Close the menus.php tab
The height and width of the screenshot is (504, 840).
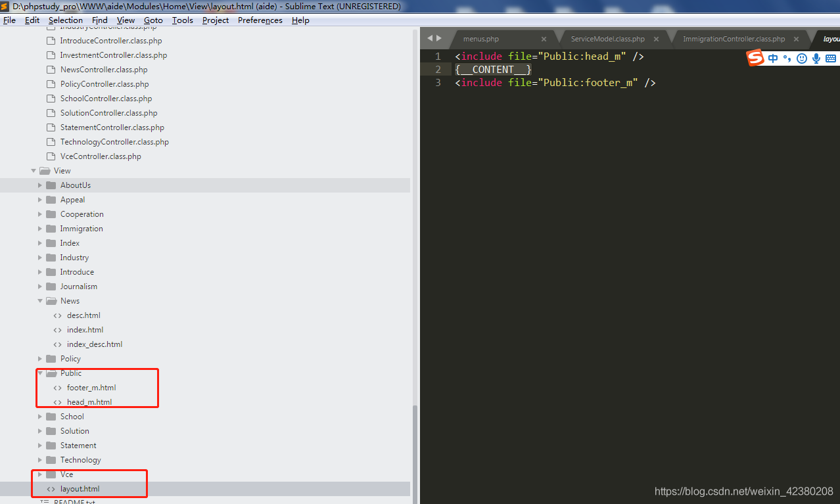[544, 39]
